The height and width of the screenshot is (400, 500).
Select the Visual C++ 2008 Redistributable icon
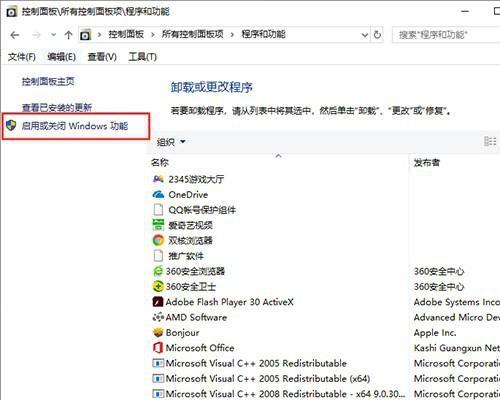point(158,394)
